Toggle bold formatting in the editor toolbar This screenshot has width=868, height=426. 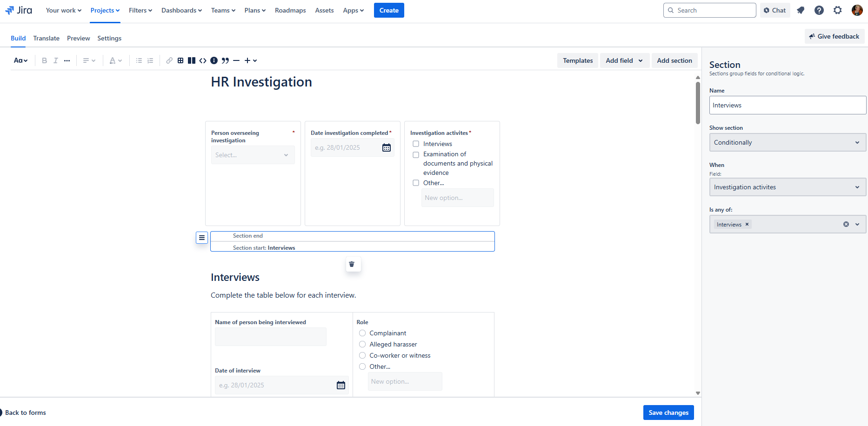pos(44,60)
